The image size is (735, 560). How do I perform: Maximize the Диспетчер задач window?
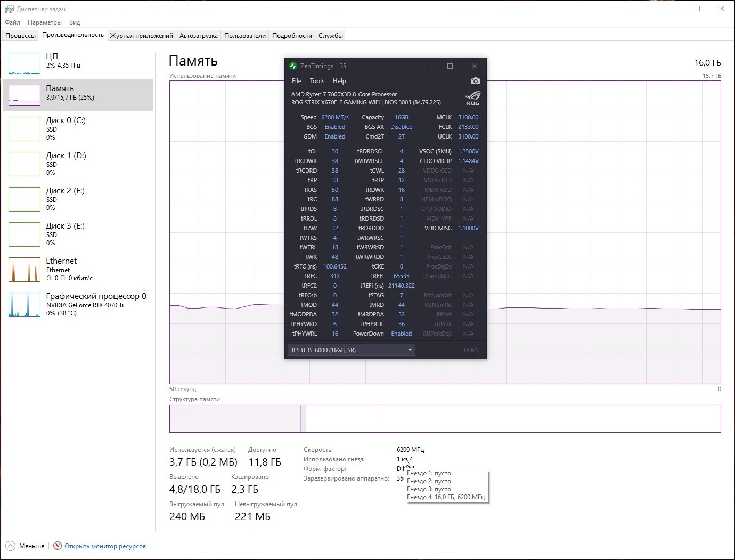click(x=697, y=9)
